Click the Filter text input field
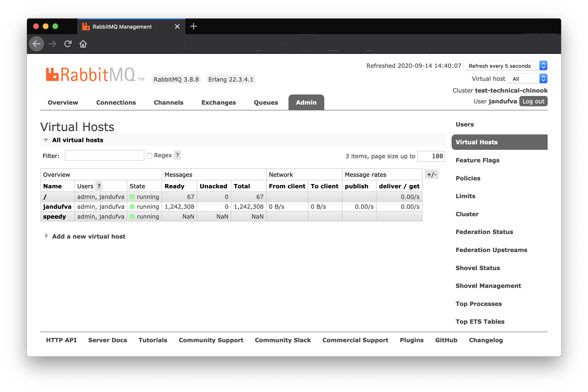Viewport: 588px width, 392px height. click(x=104, y=155)
